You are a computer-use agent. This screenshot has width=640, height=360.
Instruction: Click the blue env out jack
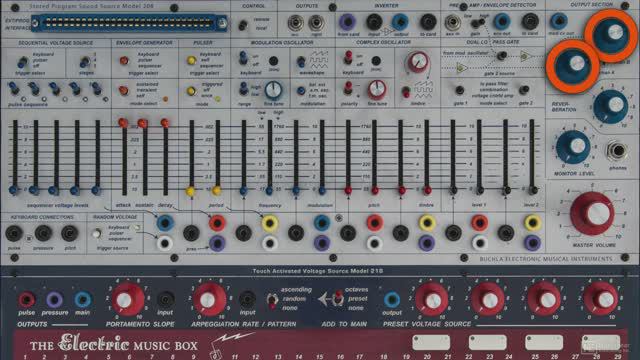point(502,22)
